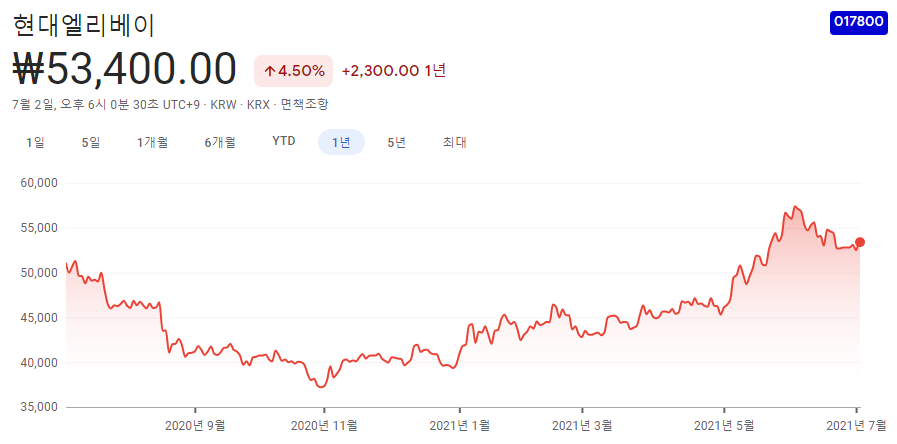Image resolution: width=897 pixels, height=444 pixels.
Task: Click the up arrow in change badge
Action: [269, 72]
